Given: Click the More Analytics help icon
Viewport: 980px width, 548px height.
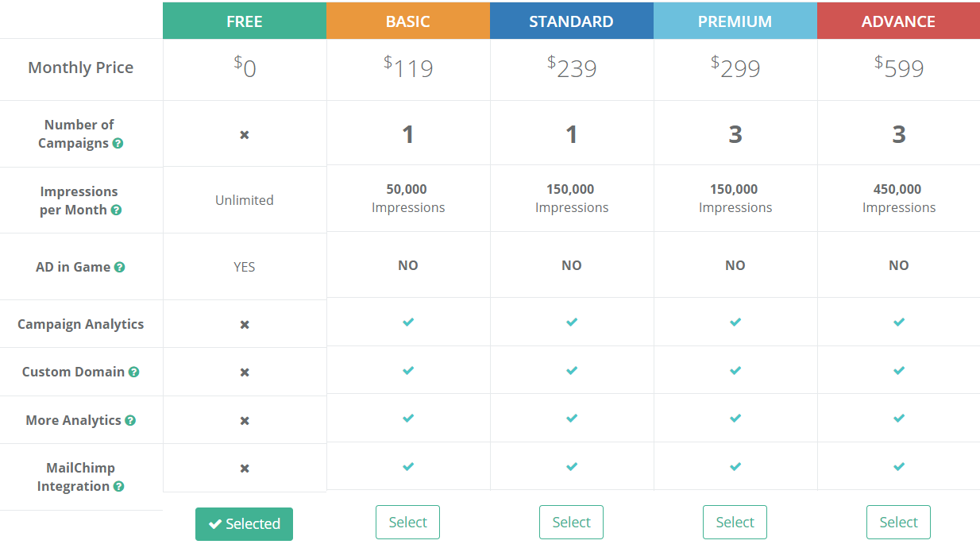Looking at the screenshot, I should (129, 420).
